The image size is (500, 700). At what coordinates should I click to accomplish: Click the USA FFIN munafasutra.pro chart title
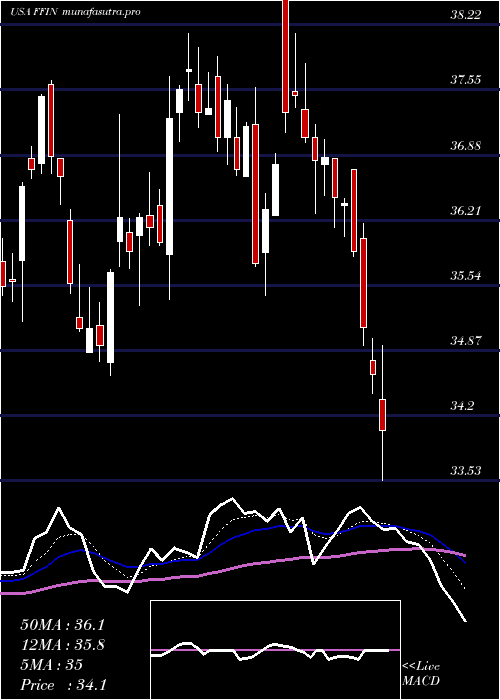click(x=75, y=12)
